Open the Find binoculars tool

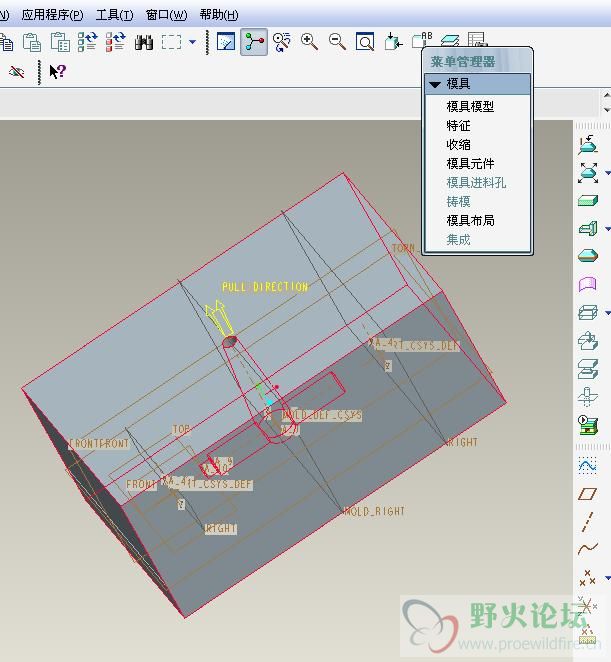click(144, 42)
